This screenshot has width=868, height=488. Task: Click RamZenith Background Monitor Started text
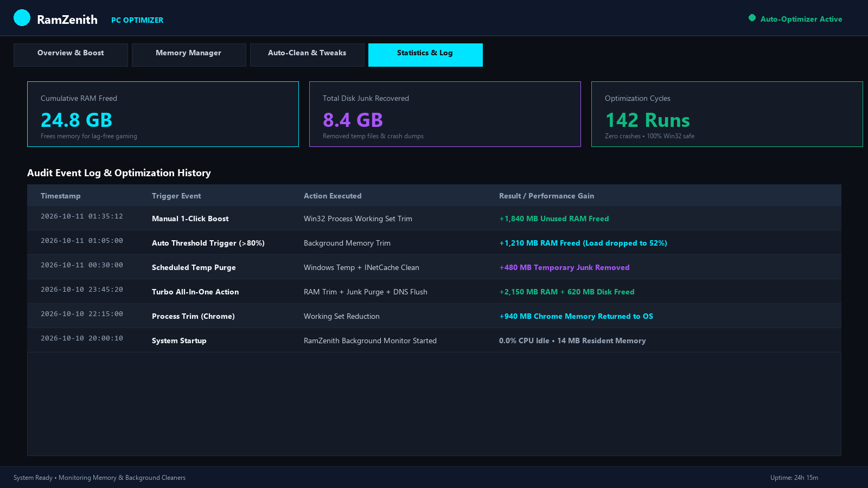pos(370,341)
